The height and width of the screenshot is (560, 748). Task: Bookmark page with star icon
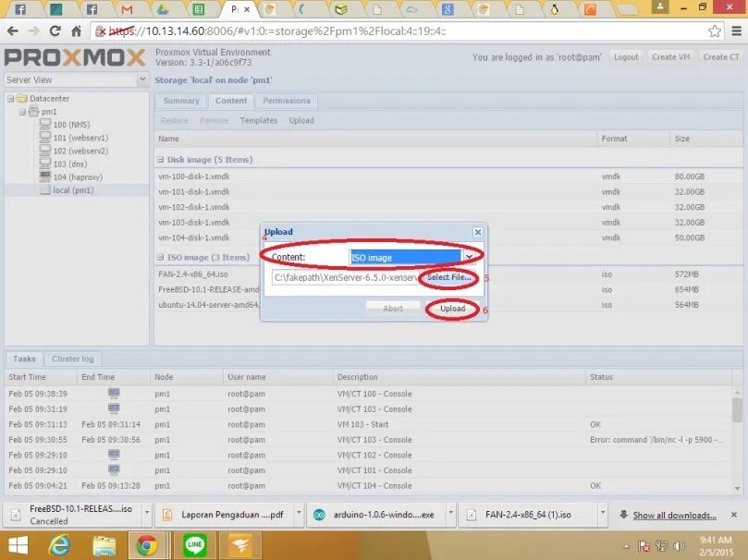(714, 31)
